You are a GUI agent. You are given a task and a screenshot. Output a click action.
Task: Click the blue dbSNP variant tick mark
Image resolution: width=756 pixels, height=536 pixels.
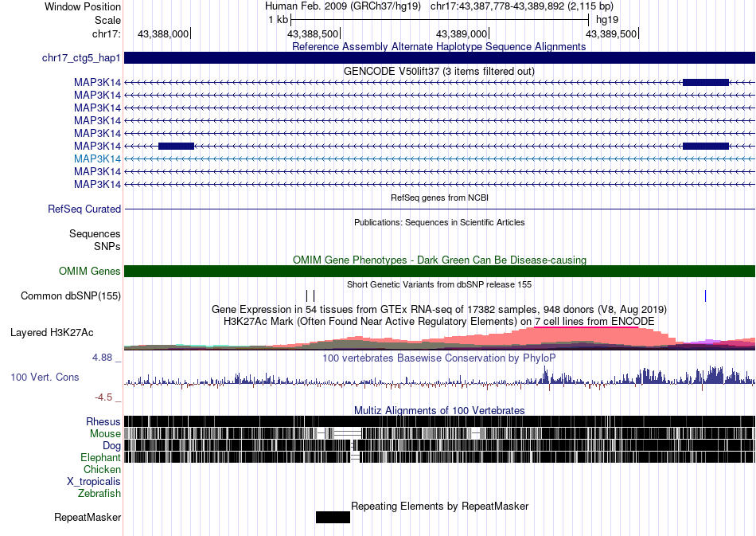(x=705, y=295)
